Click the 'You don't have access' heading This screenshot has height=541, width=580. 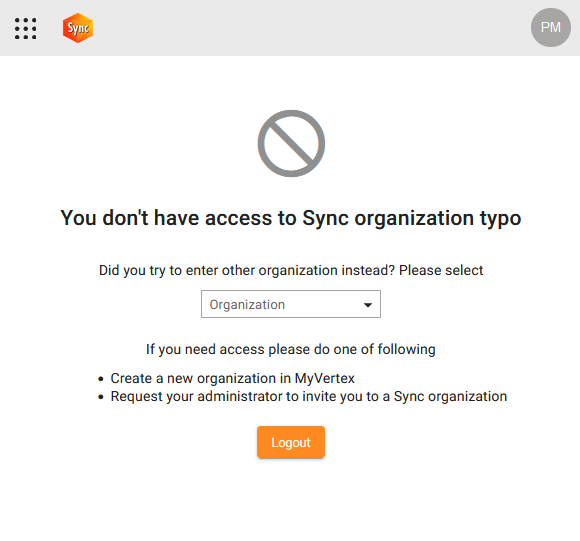click(x=291, y=218)
